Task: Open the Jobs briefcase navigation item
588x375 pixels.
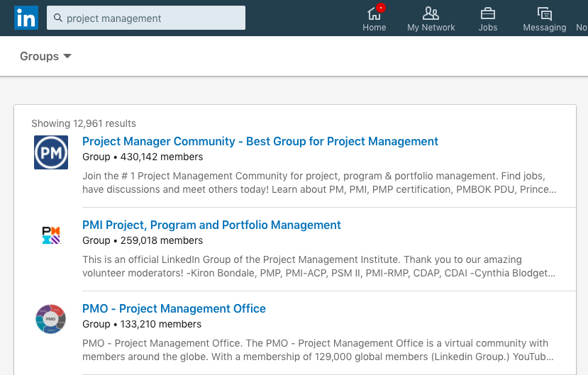Action: [x=488, y=18]
